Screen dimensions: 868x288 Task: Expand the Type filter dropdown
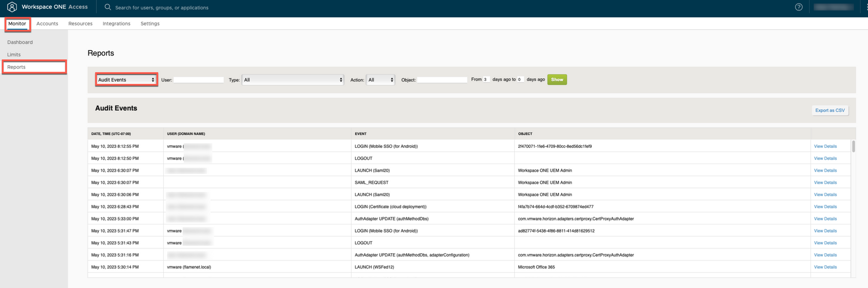(x=293, y=80)
